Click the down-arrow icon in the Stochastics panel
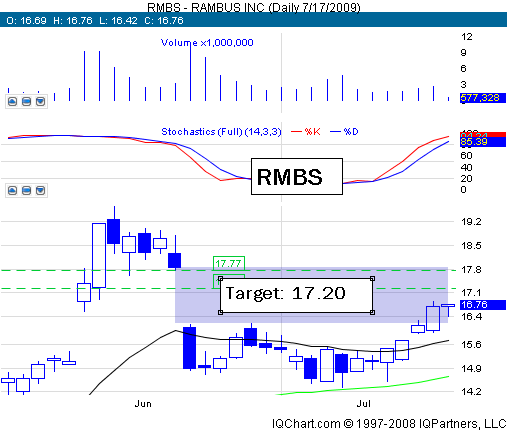Viewport: 507px width, 430px height. pyautogui.click(x=40, y=191)
